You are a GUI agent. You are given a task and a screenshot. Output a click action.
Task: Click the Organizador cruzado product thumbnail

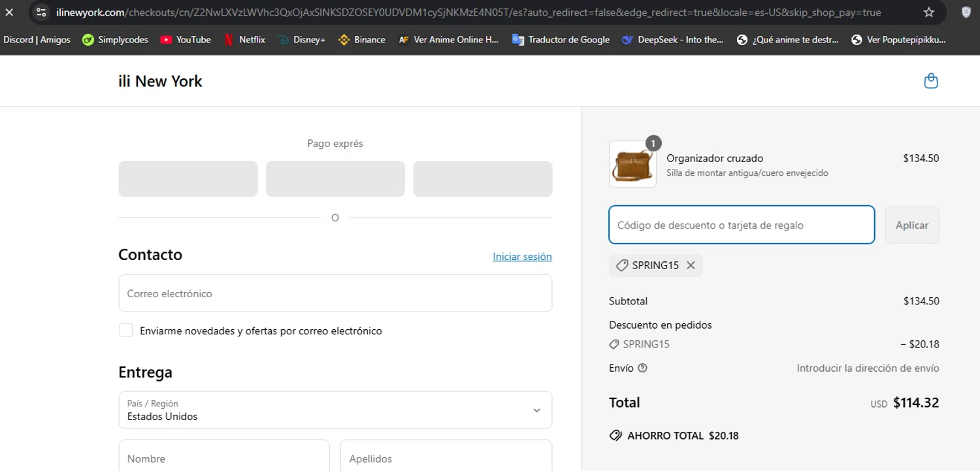(x=632, y=165)
